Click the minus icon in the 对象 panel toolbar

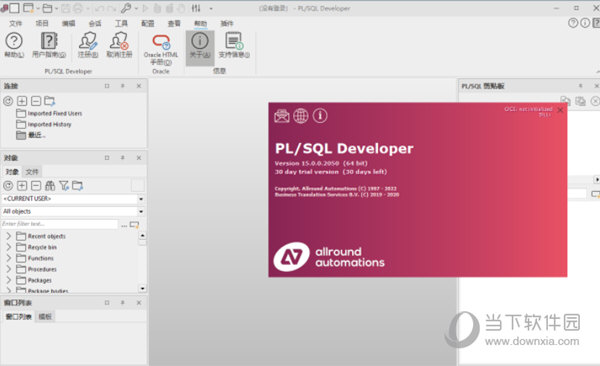(x=36, y=186)
